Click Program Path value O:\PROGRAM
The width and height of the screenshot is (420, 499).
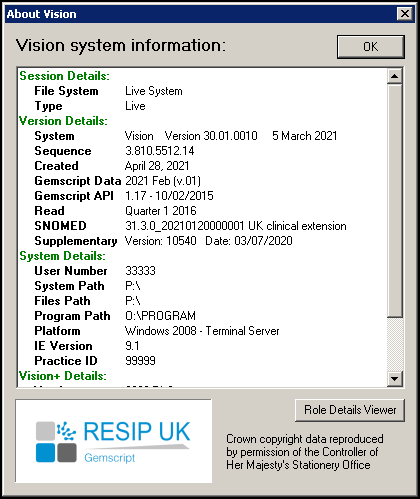(x=160, y=316)
